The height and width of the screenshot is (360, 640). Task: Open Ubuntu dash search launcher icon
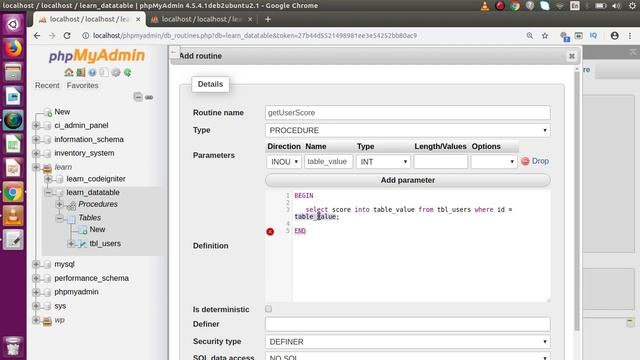tap(13, 24)
